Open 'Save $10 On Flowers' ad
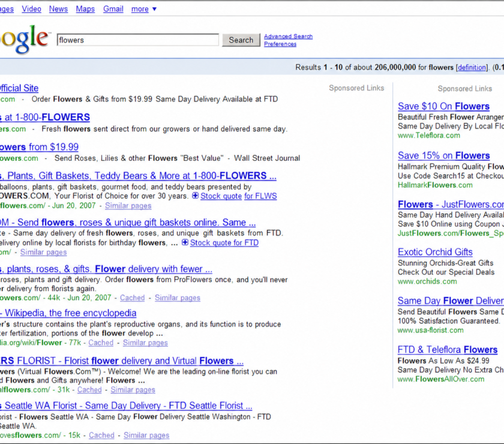Image resolution: width=504 pixels, height=444 pixels. tap(443, 106)
